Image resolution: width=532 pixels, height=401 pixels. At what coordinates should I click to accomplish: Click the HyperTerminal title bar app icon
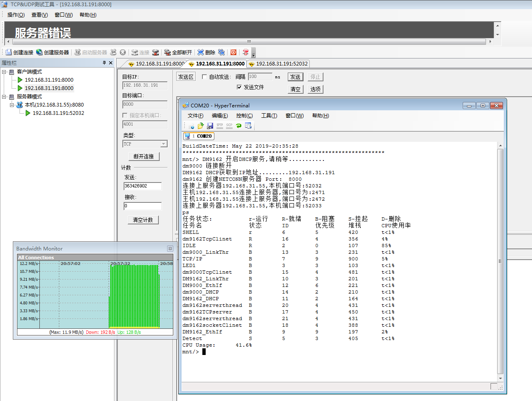pyautogui.click(x=186, y=105)
